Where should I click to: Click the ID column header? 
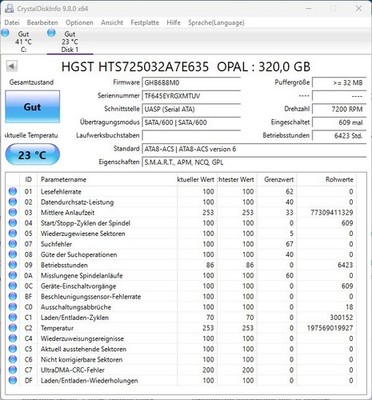29,179
